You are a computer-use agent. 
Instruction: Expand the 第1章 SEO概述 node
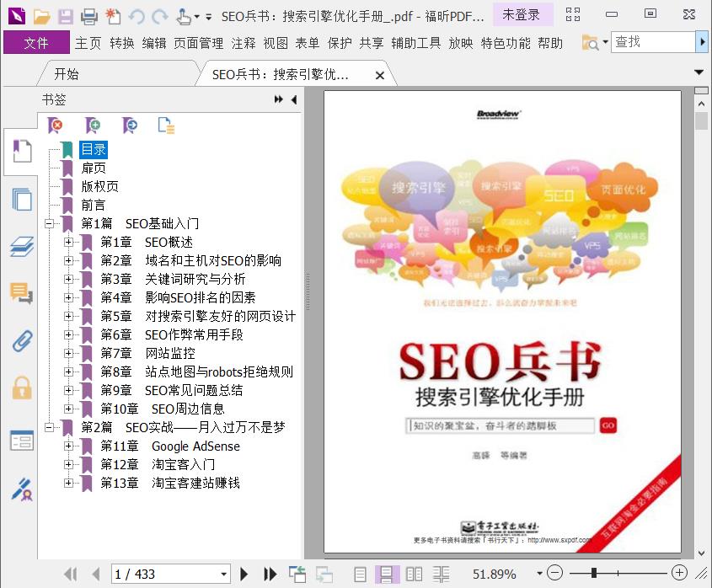point(68,242)
